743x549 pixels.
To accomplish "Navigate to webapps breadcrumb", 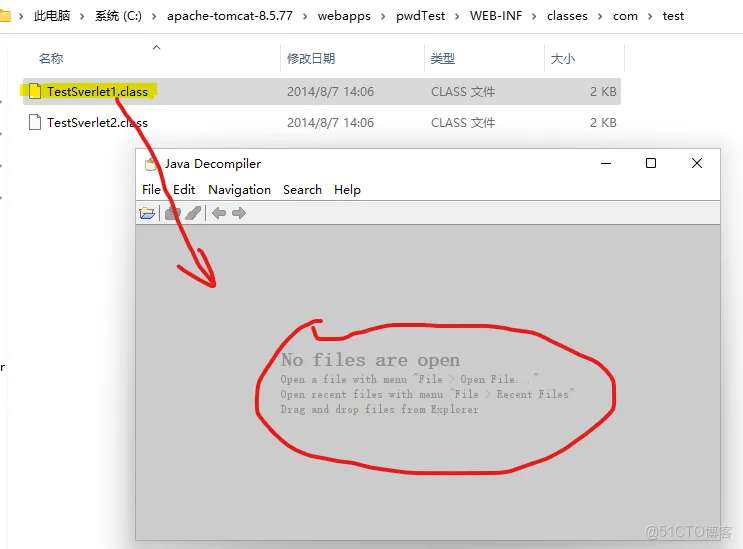I will click(x=344, y=16).
